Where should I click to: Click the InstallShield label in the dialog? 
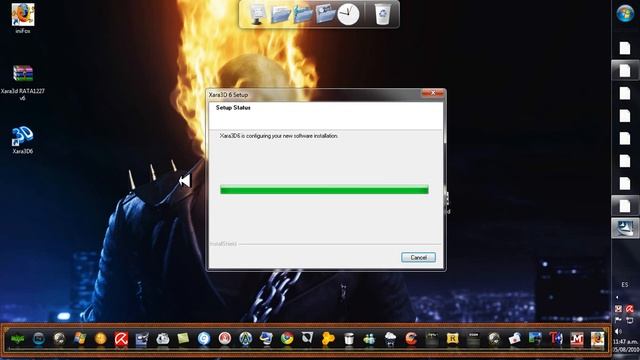click(223, 244)
